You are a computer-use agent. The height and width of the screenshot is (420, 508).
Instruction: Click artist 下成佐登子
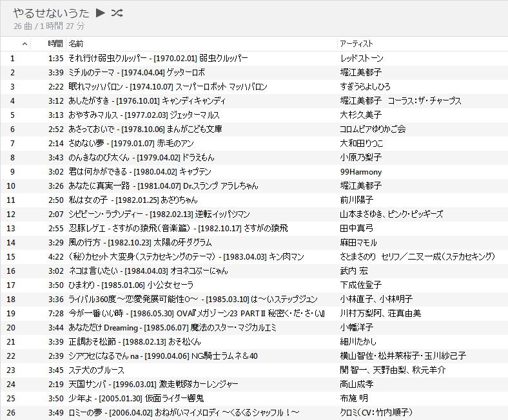pyautogui.click(x=360, y=285)
